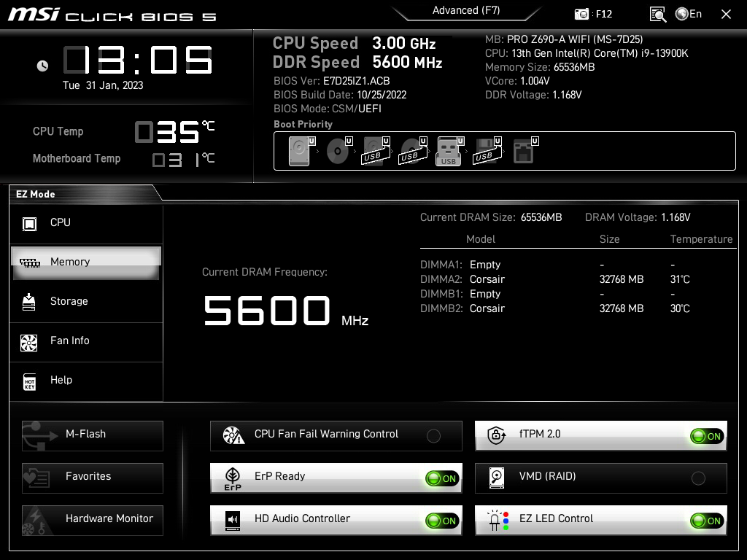Click the CPU fan warning icon
This screenshot has width=747, height=560.
233,435
